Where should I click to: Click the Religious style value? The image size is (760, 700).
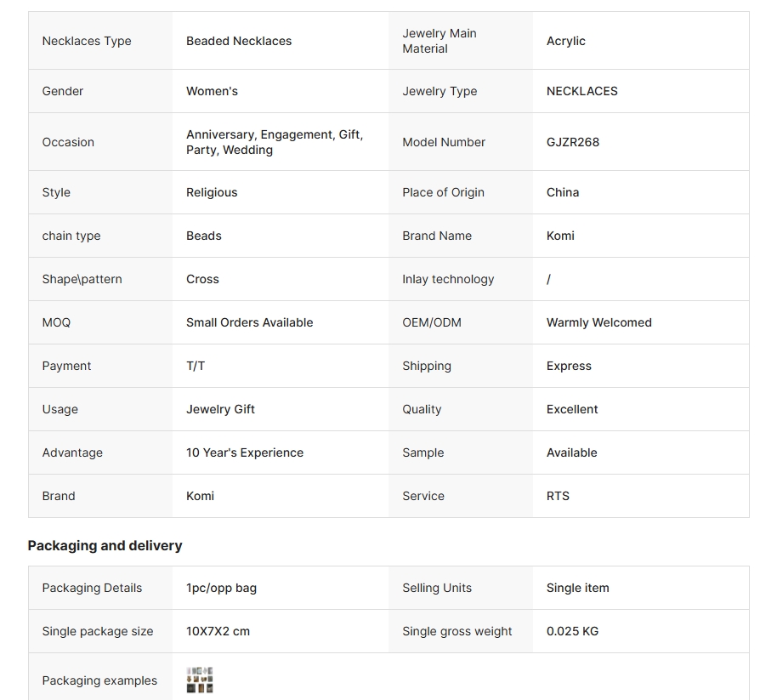pos(212,192)
